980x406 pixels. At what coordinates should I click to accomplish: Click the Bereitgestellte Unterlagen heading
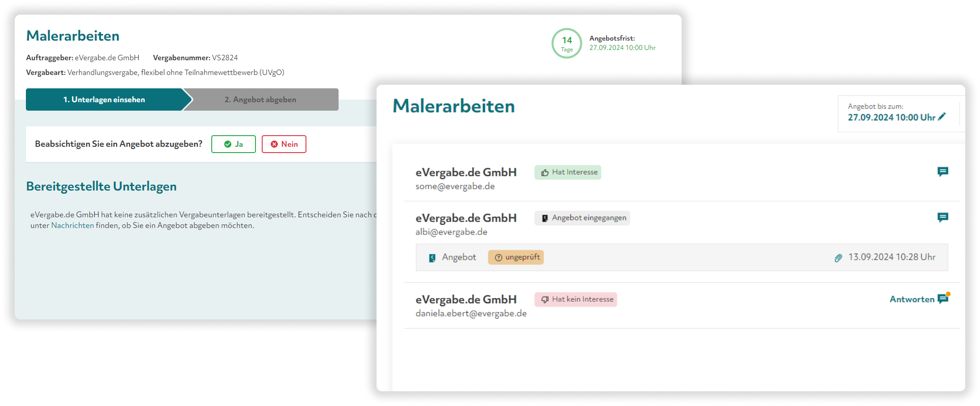(x=101, y=186)
